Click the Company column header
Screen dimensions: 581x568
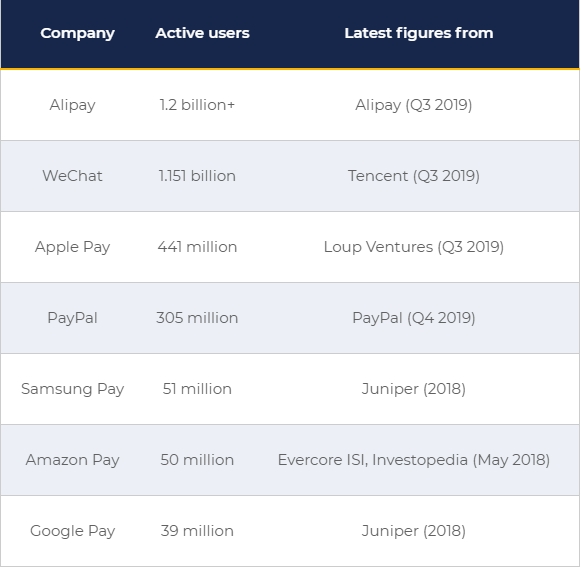click(x=77, y=33)
